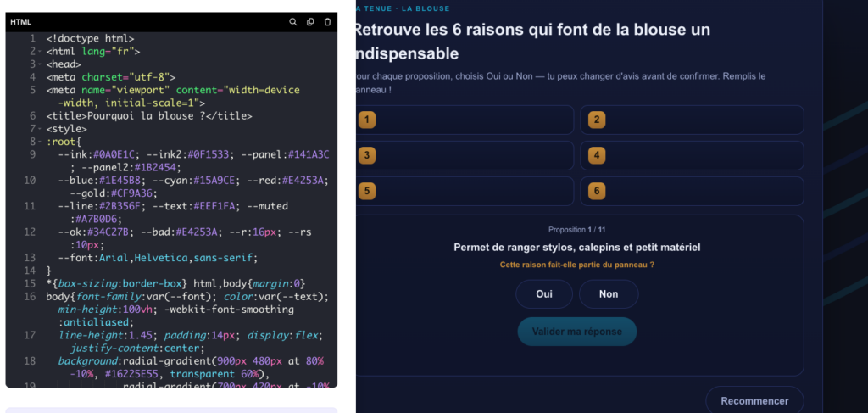This screenshot has width=868, height=413.
Task: Click the Proposition 1 / 11 counter
Action: pyautogui.click(x=576, y=230)
